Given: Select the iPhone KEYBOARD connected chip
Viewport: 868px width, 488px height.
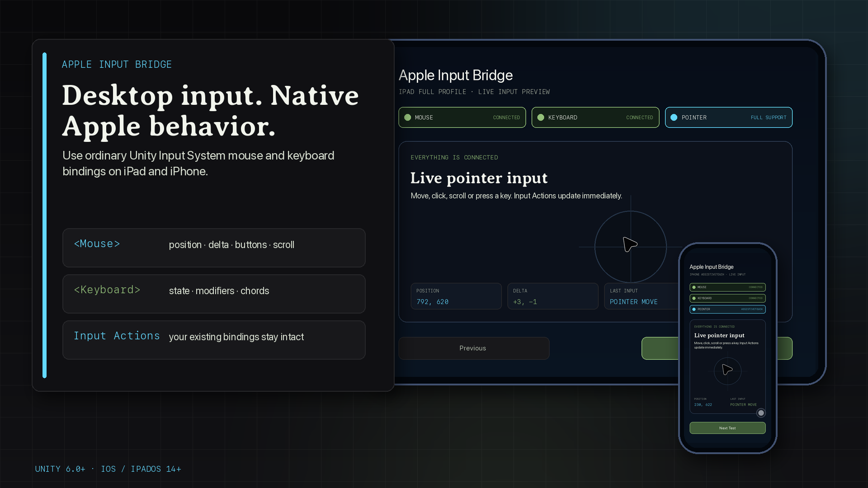Looking at the screenshot, I should pos(727,298).
